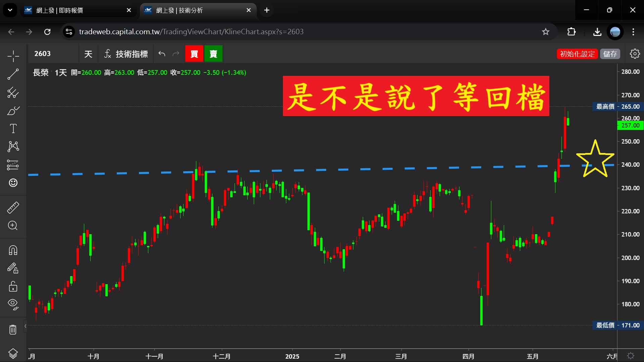Go forward to the next page

click(29, 32)
